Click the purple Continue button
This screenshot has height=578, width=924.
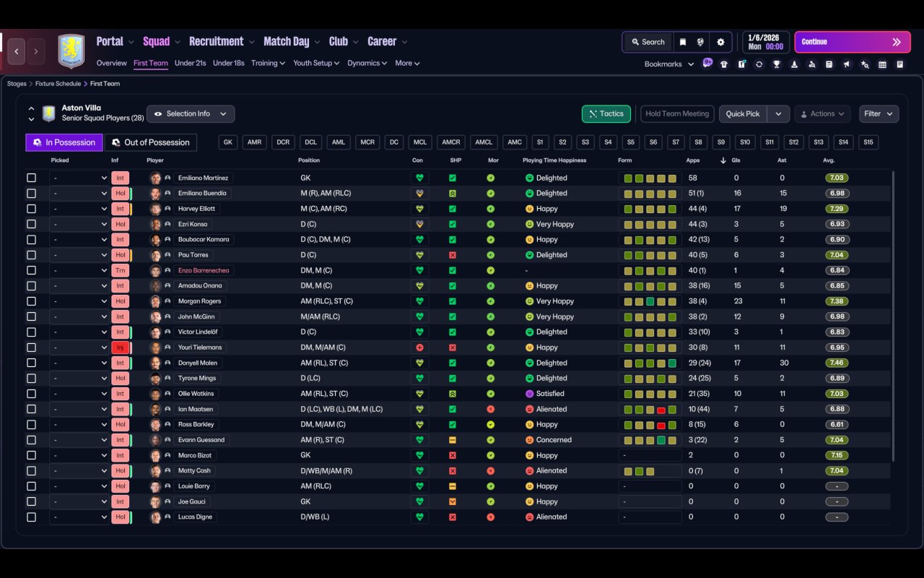point(853,42)
